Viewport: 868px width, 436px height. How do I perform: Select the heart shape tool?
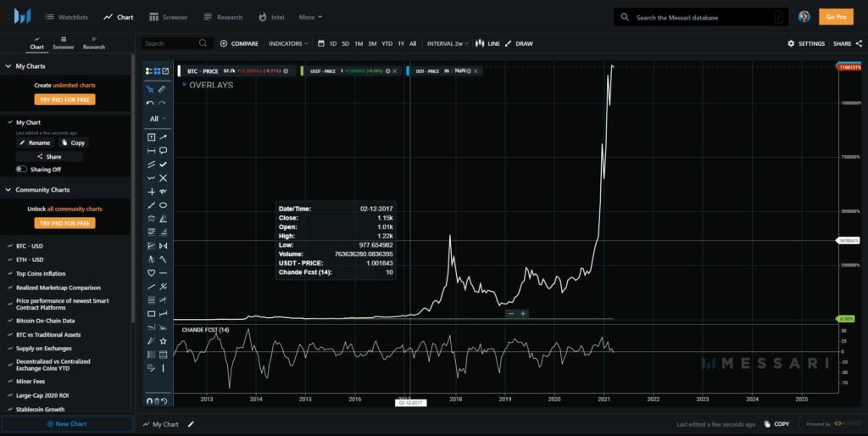click(x=151, y=273)
